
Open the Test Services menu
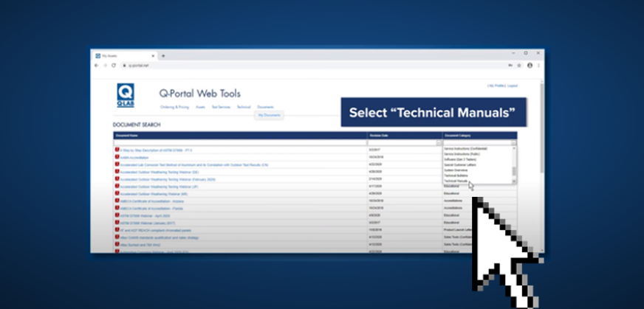tap(221, 107)
